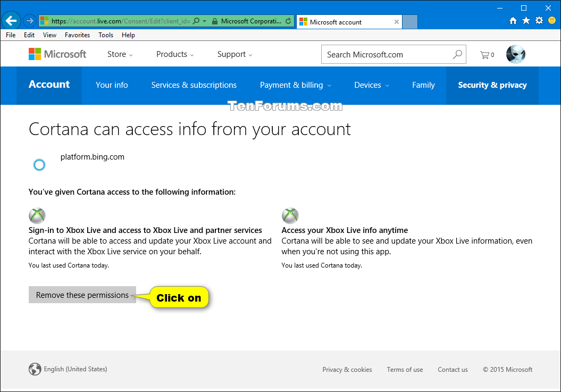Click the account profile avatar picture
The width and height of the screenshot is (561, 392).
tap(516, 54)
